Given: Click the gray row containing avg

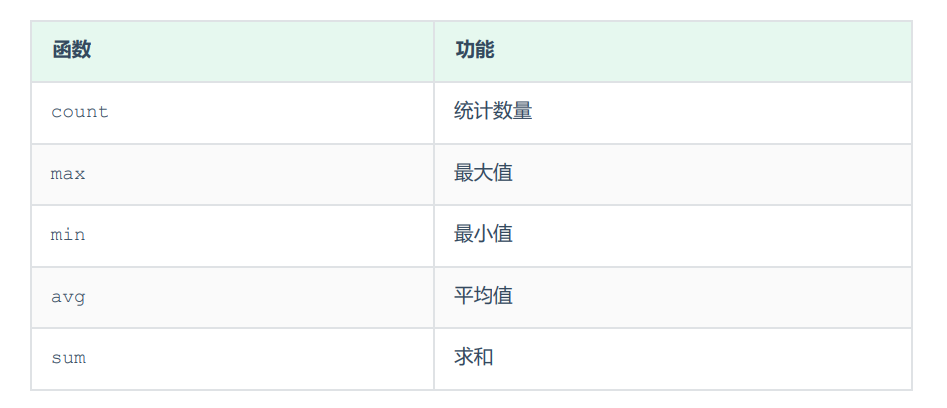Looking at the screenshot, I should [250, 297].
